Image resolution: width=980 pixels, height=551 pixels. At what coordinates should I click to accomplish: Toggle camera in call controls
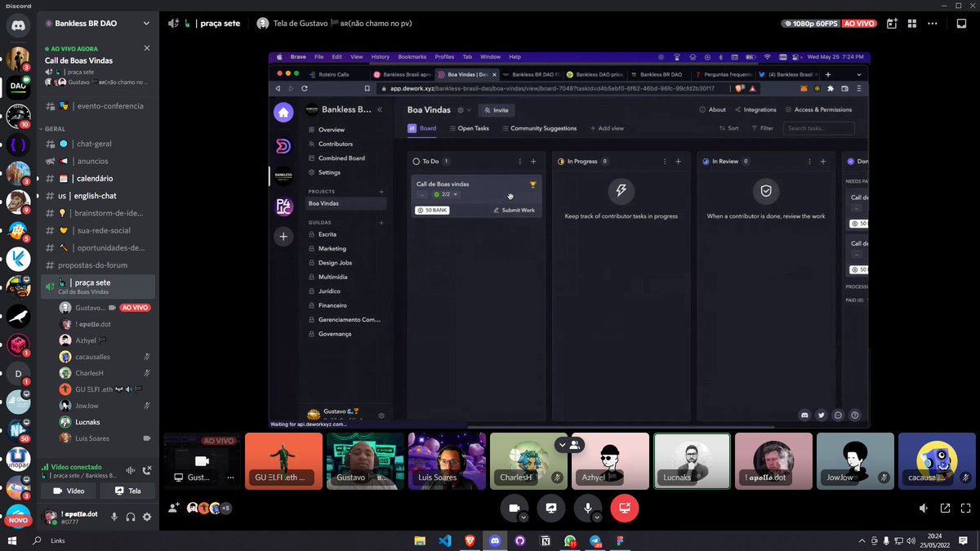[514, 508]
